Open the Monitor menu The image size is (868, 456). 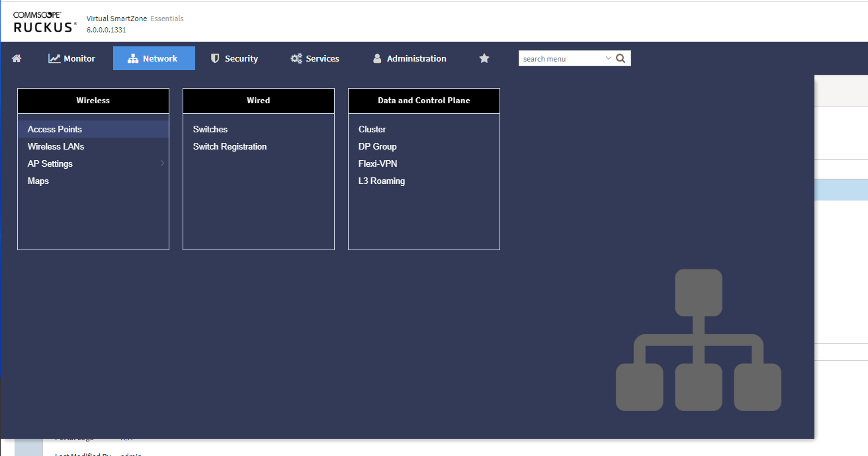point(72,58)
